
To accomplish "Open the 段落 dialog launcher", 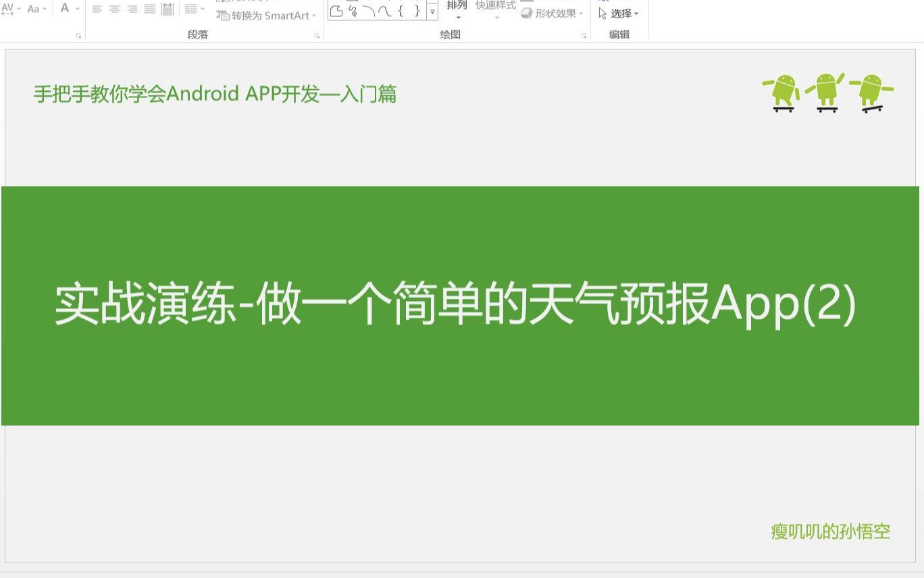I will [317, 36].
